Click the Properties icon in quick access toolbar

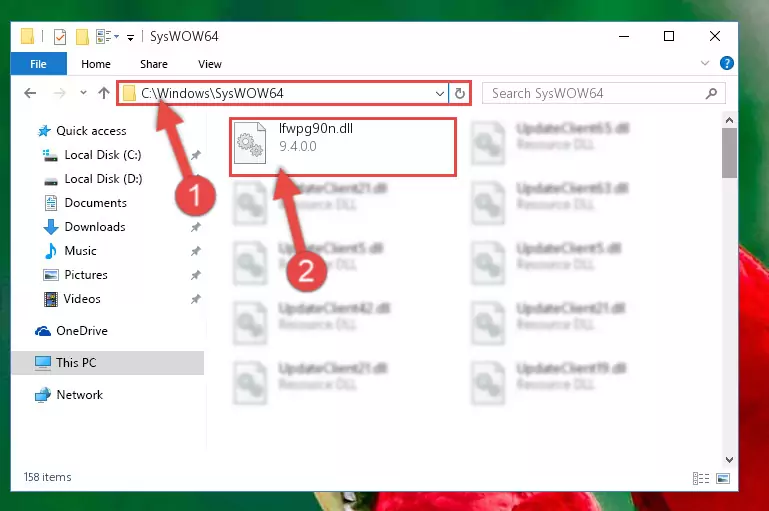60,37
